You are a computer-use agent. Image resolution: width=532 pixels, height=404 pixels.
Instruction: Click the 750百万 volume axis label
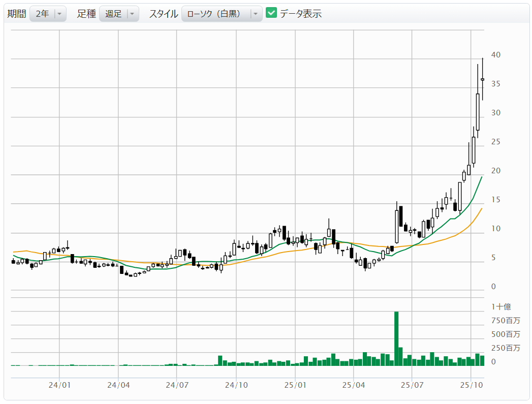pos(506,320)
